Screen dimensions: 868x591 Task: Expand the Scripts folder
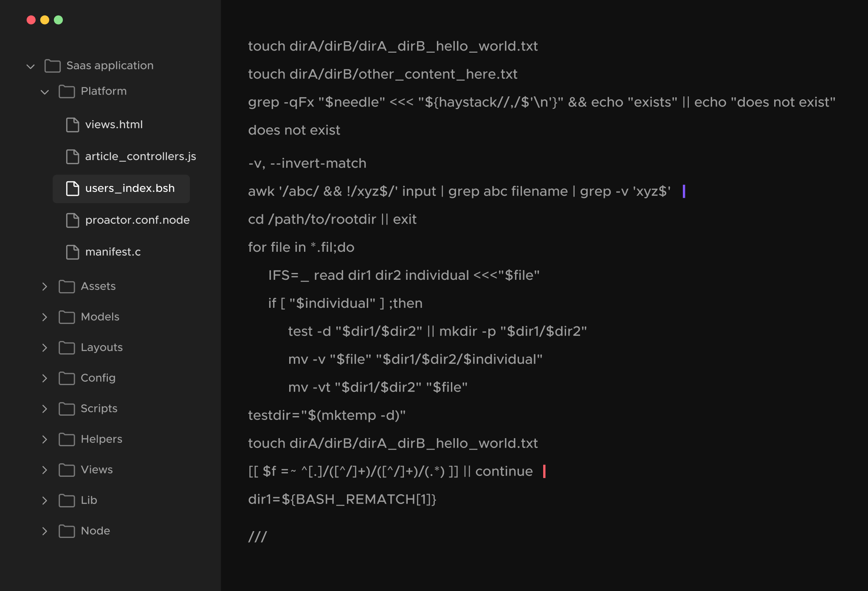[45, 408]
